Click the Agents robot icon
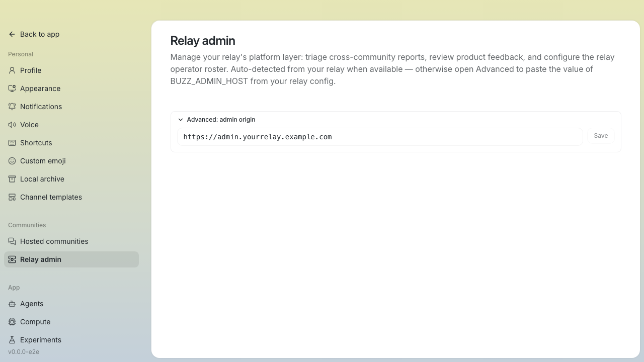The height and width of the screenshot is (362, 644). 12,304
